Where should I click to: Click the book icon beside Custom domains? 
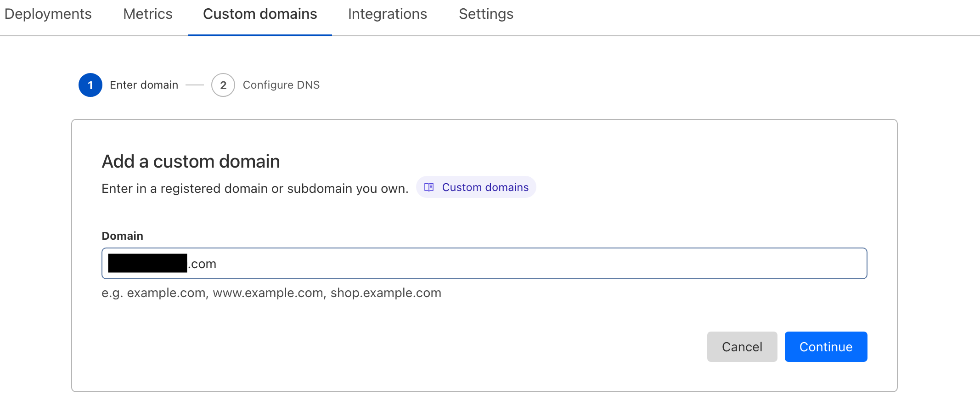(x=429, y=187)
